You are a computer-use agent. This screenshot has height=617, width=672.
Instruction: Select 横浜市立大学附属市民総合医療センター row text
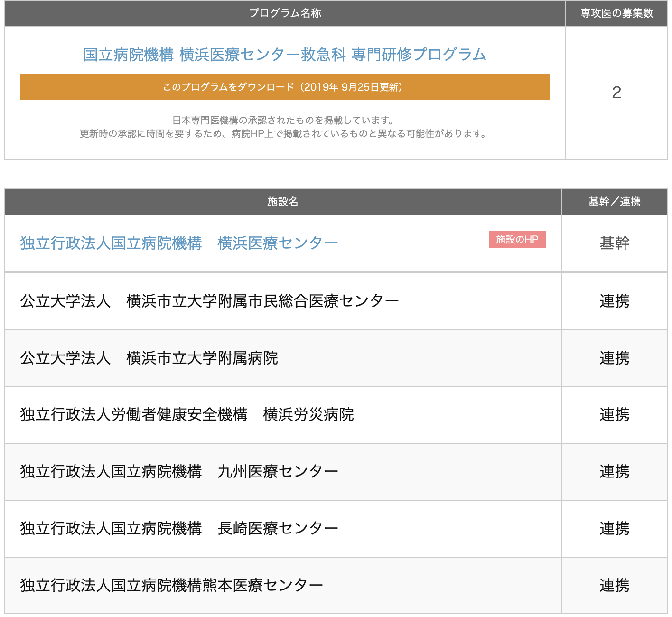209,301
